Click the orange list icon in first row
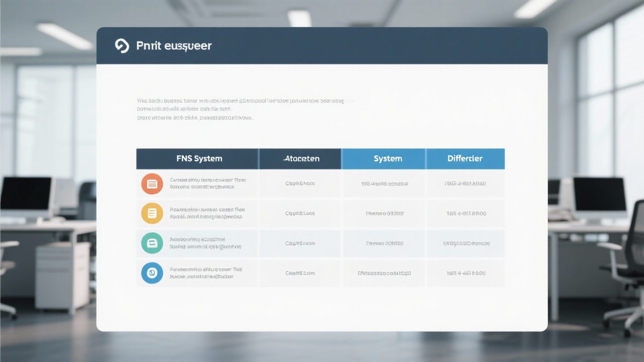Screen dimensions: 644x362 point(152,184)
